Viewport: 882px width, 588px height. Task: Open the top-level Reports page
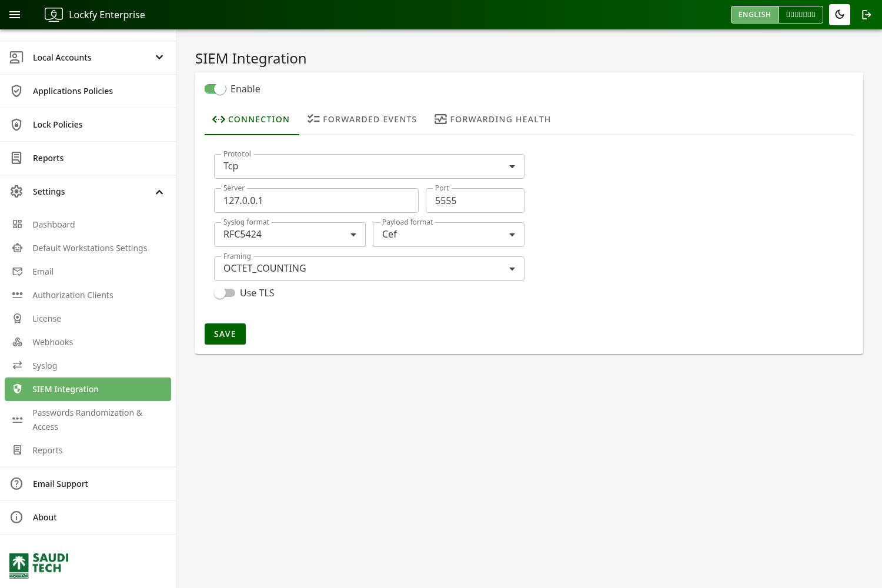pos(88,158)
